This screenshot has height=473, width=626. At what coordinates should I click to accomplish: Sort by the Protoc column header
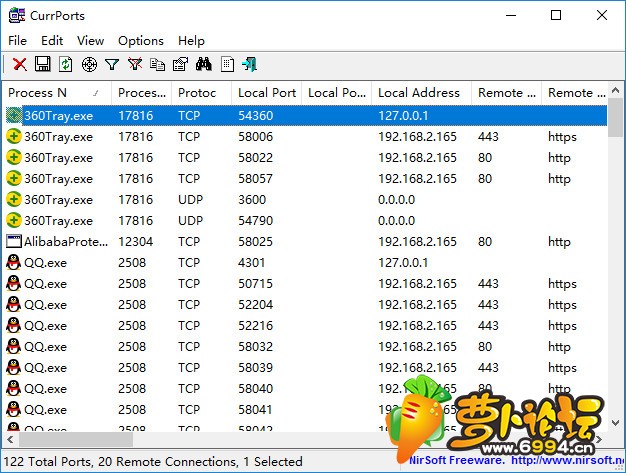point(202,93)
